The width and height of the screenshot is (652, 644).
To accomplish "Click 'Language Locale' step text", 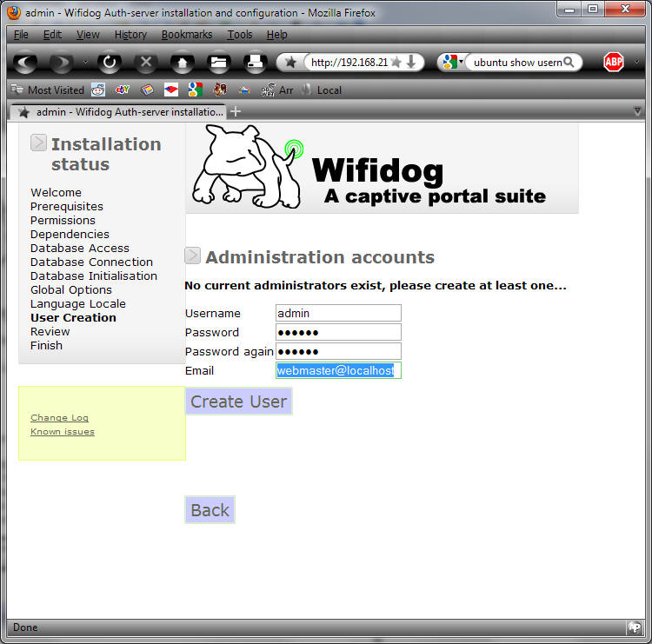I will click(x=78, y=304).
